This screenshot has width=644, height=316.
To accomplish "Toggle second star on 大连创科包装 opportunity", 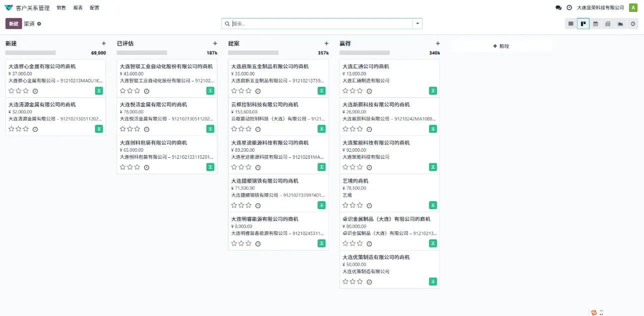I will (130, 167).
